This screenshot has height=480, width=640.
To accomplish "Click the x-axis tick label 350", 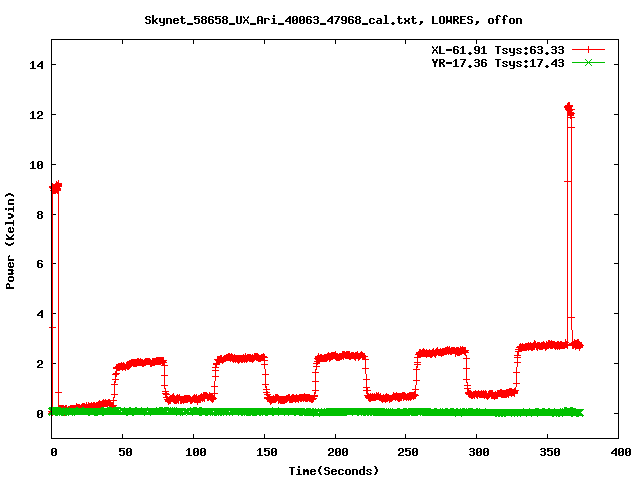I will coord(550,452).
